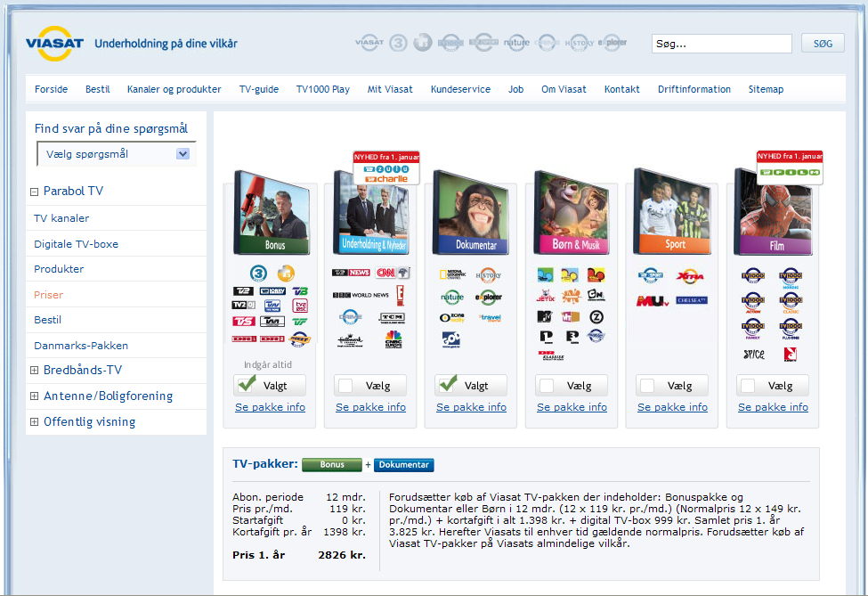The height and width of the screenshot is (596, 868).
Task: Check Vælg for the Sport package
Action: 647,386
